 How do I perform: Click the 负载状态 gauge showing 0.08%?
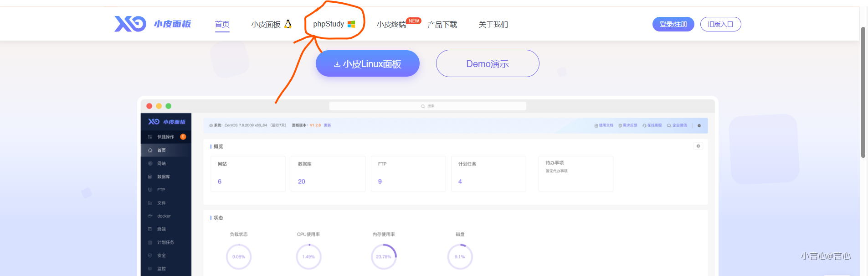pyautogui.click(x=239, y=256)
